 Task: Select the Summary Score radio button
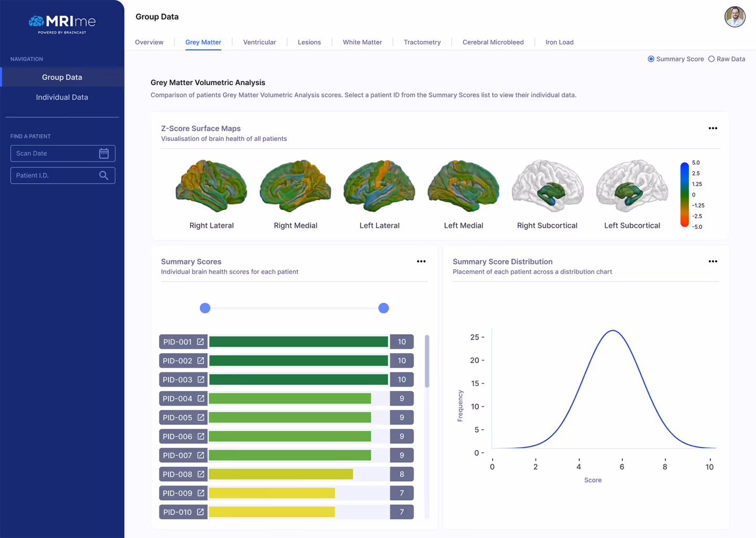coord(651,59)
